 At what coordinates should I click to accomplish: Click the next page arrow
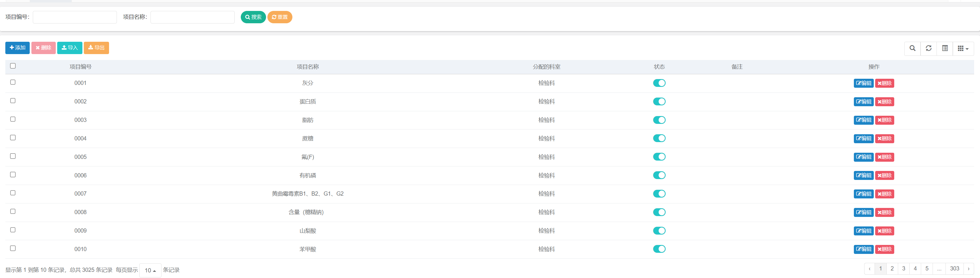(x=969, y=268)
